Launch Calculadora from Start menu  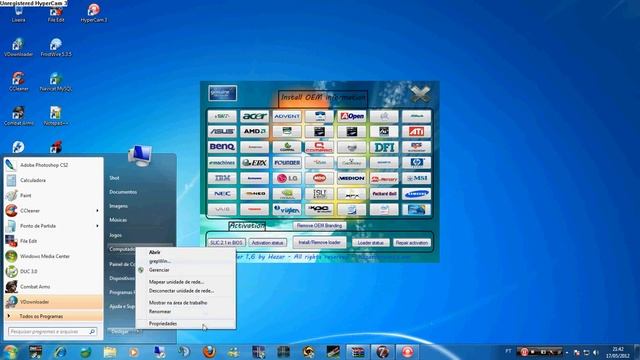(53, 180)
